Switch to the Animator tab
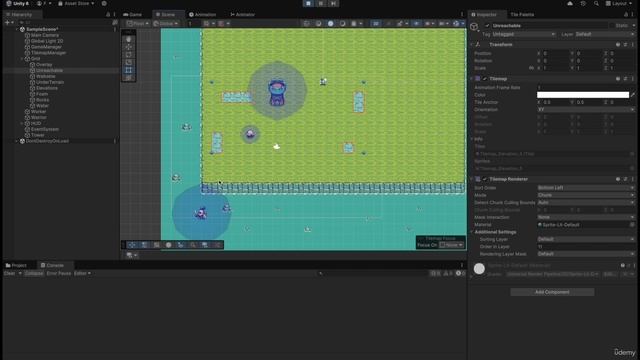The image size is (640, 360). click(x=242, y=14)
